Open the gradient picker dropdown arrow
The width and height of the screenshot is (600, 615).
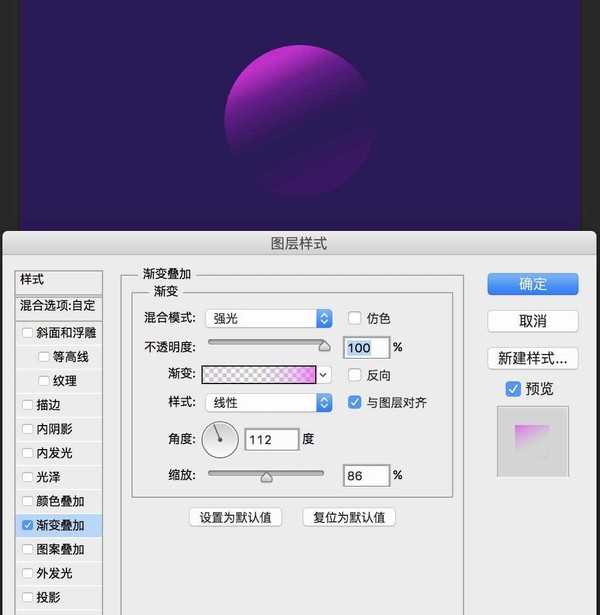pyautogui.click(x=324, y=375)
